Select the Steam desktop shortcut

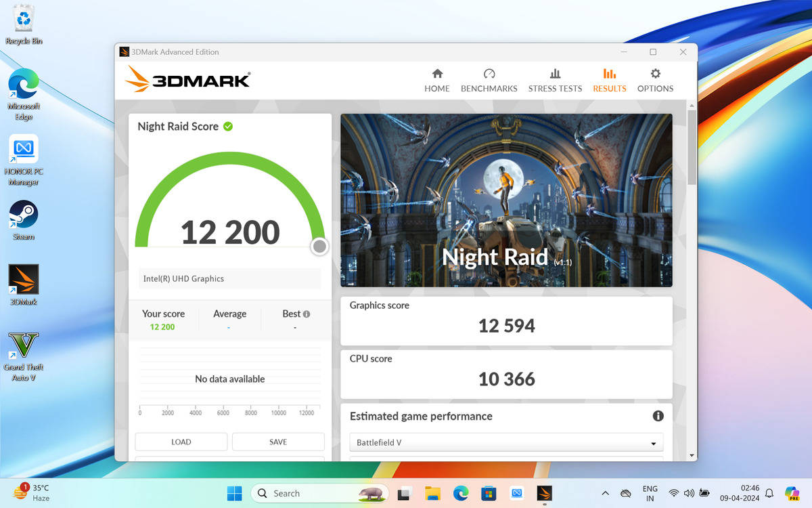[x=24, y=220]
